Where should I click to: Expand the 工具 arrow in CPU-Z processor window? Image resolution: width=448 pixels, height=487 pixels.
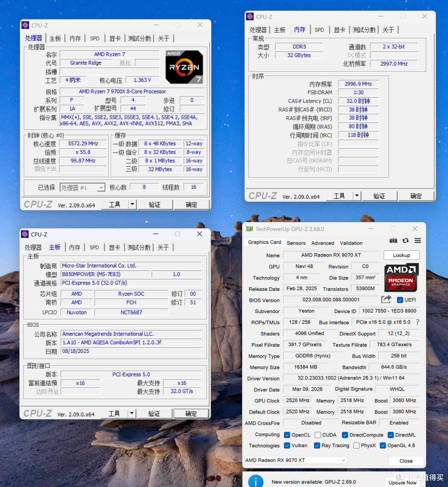point(132,204)
